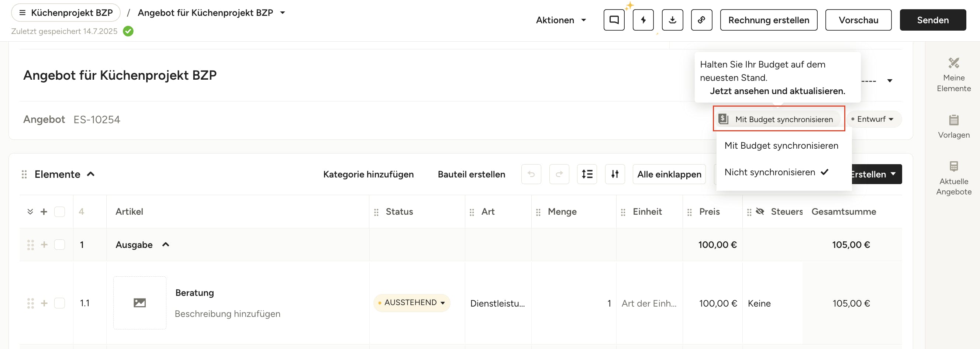
Task: Select all items with header checkbox
Action: [x=59, y=212]
